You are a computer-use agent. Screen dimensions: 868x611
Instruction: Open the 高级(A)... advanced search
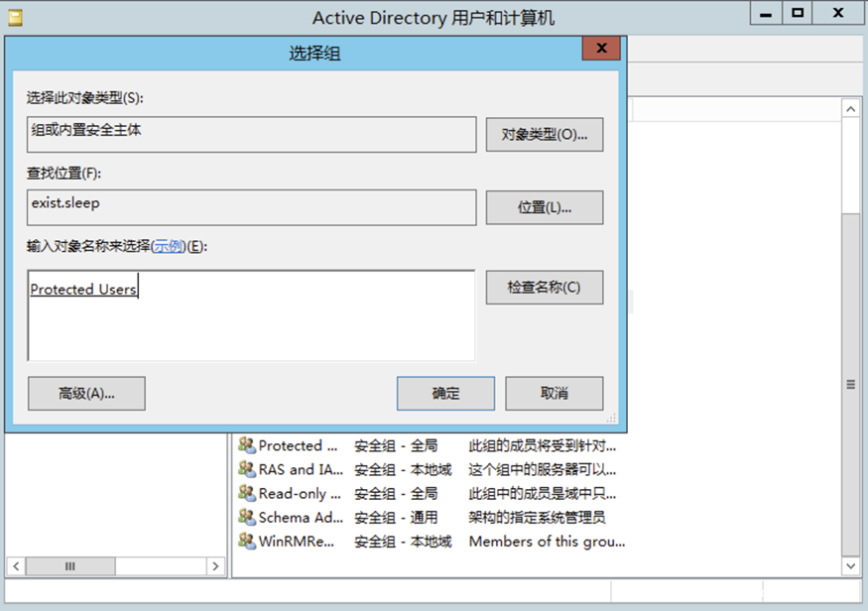coord(87,393)
